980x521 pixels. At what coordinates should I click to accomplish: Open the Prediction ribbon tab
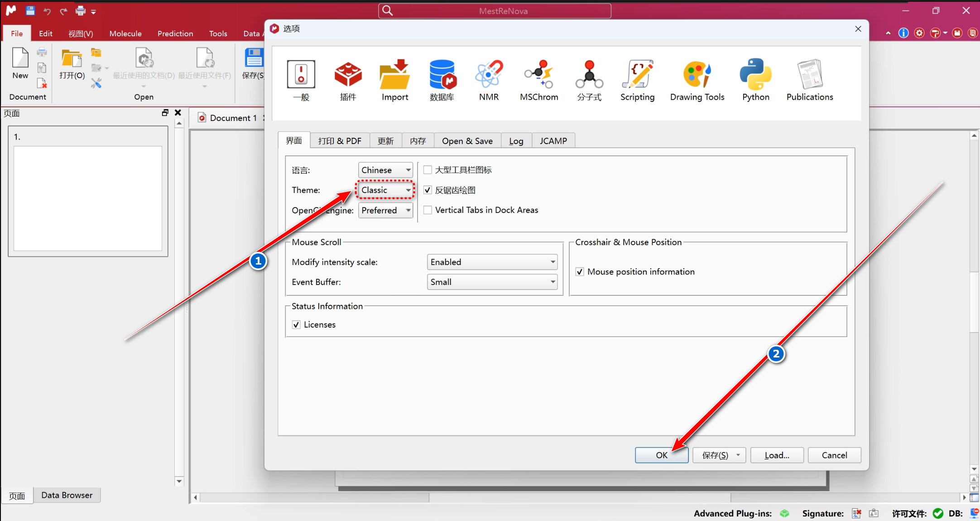175,34
